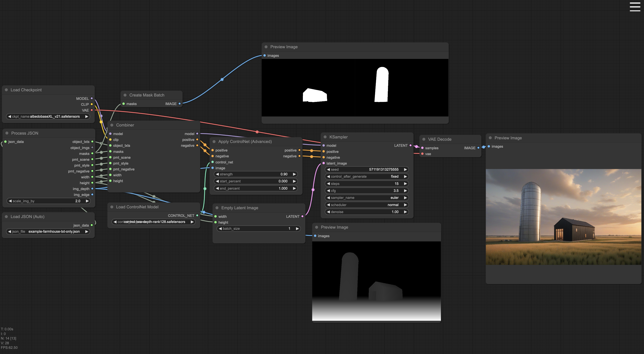The height and width of the screenshot is (354, 644).
Task: Click the KSampler LATENT output socket
Action: tap(410, 145)
